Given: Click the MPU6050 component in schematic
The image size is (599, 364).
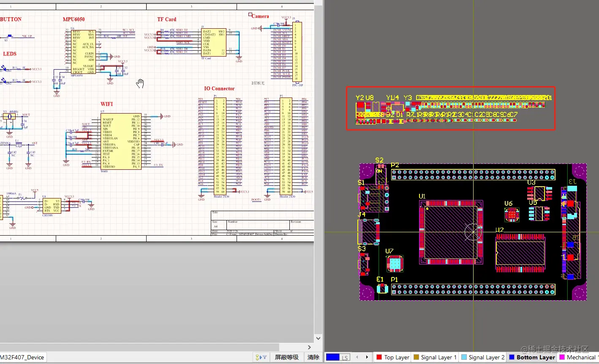Looking at the screenshot, I should coord(83,52).
